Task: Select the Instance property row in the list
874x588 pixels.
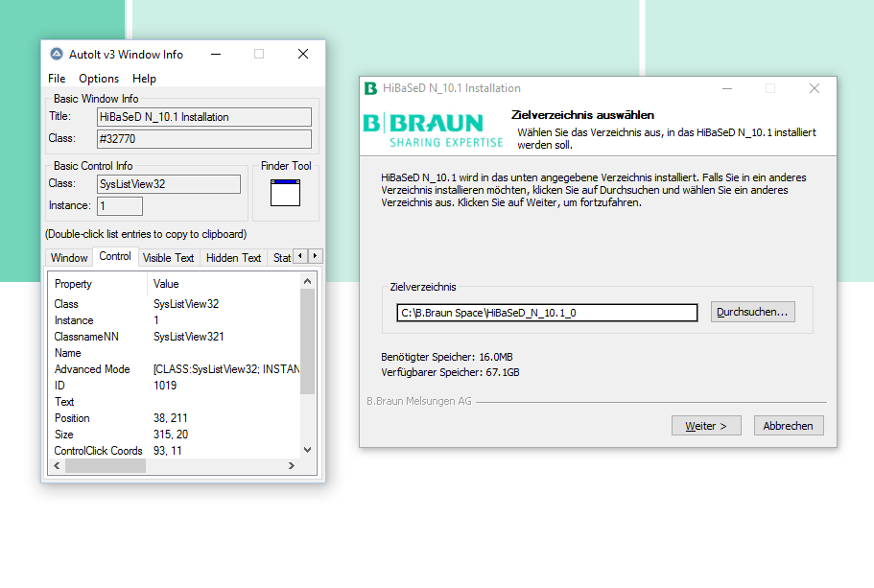Action: (175, 320)
